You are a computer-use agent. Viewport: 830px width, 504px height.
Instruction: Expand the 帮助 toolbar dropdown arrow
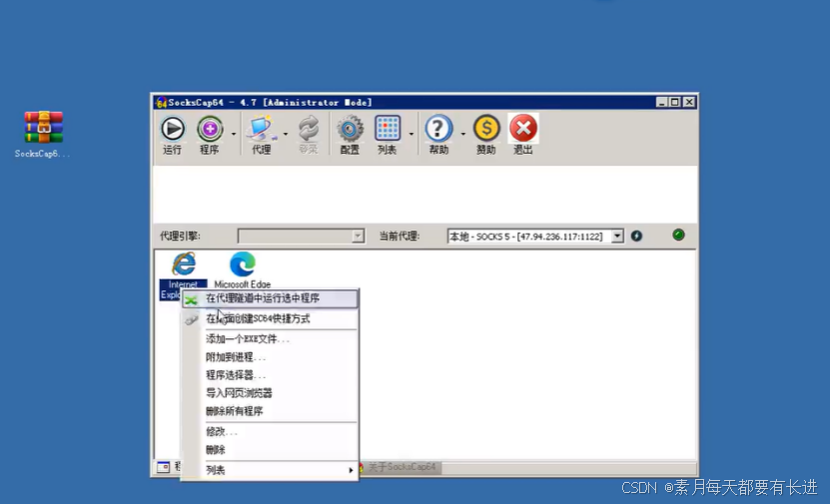[462, 134]
